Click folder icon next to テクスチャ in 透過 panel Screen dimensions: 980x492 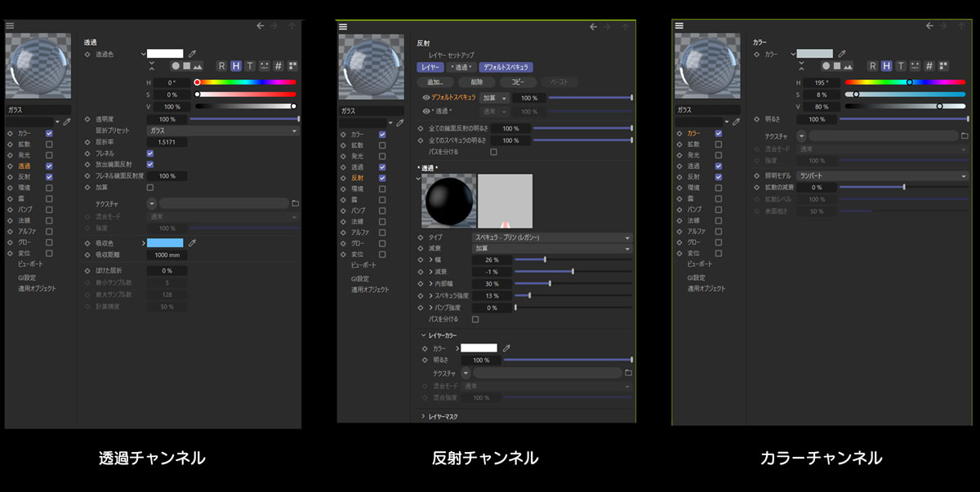tap(295, 203)
